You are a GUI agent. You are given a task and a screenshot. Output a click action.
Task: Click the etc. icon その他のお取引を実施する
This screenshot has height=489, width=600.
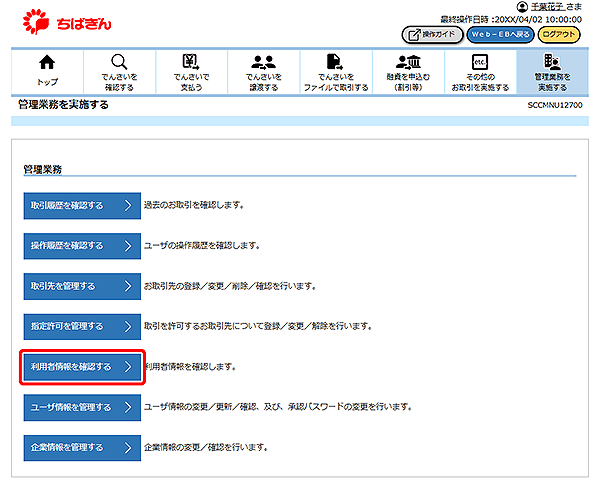(480, 62)
